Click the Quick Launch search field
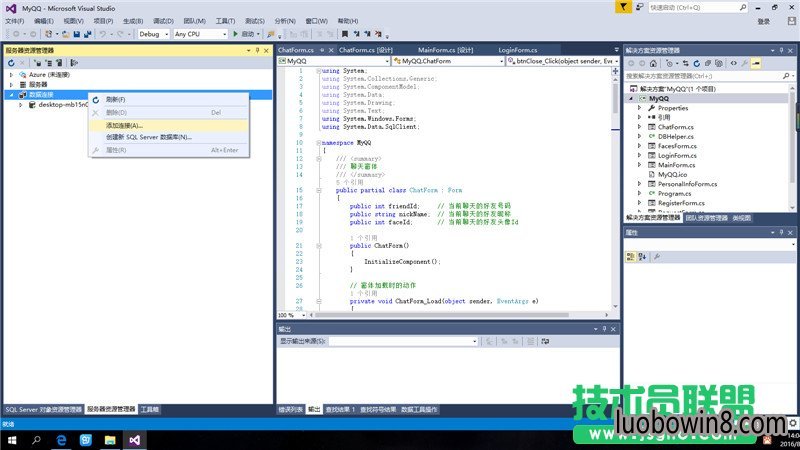 (x=698, y=7)
